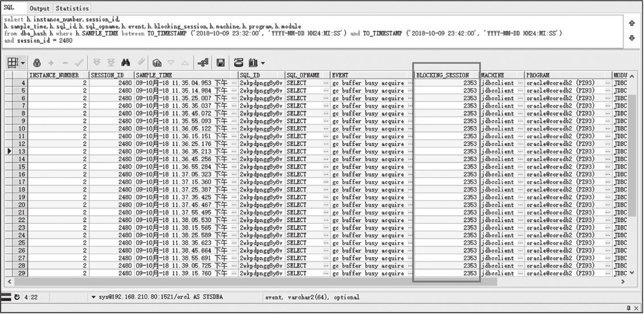
Task: Click the save results disk icon
Action: (221, 63)
